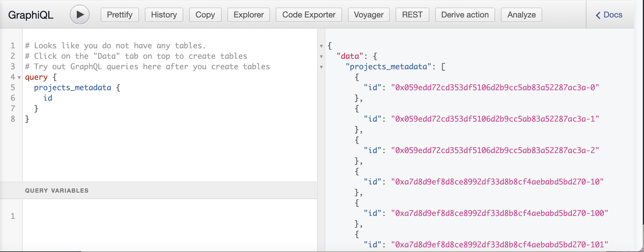
Task: Place the cursor on the 'projects_metadata' field in the query
Action: point(72,88)
